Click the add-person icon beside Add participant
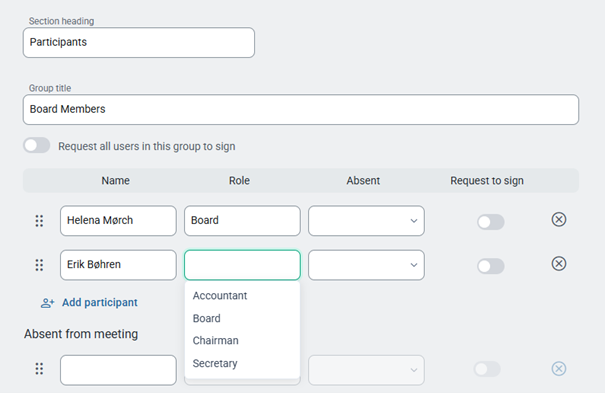 (47, 303)
